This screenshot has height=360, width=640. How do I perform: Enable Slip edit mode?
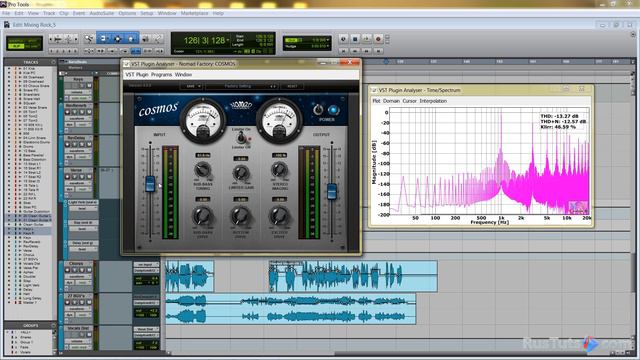[16, 46]
